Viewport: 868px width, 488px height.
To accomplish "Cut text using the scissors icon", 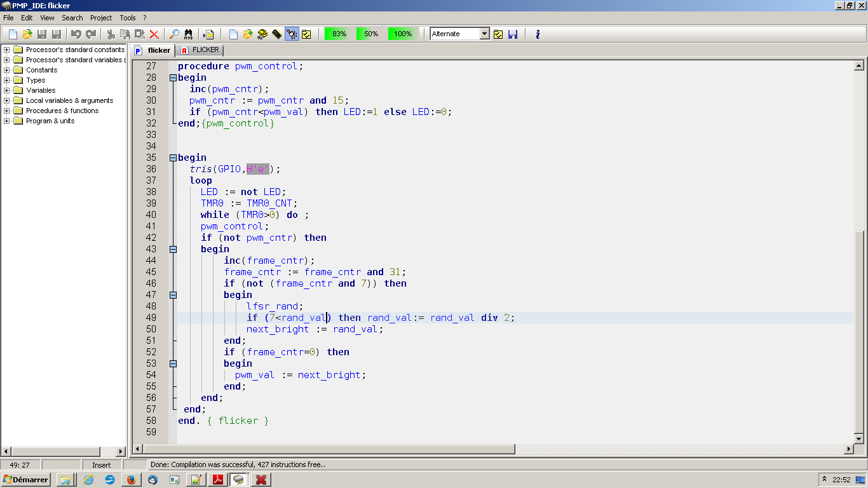I will pyautogui.click(x=111, y=34).
